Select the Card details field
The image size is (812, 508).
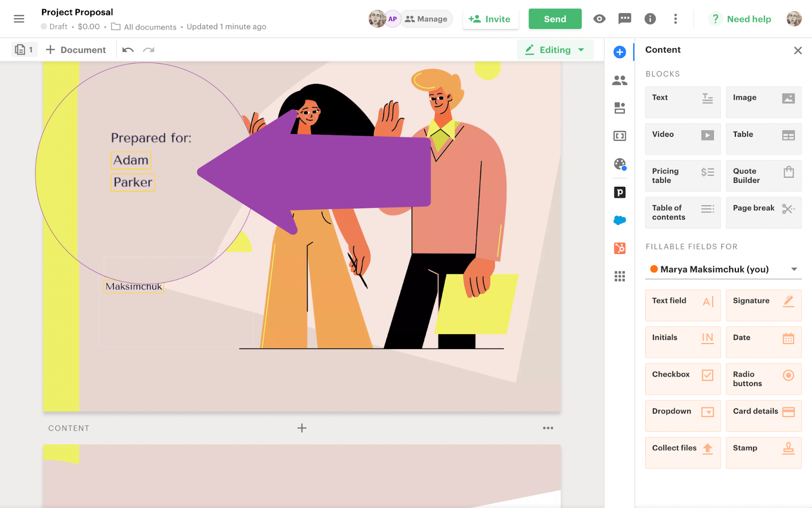(764, 416)
